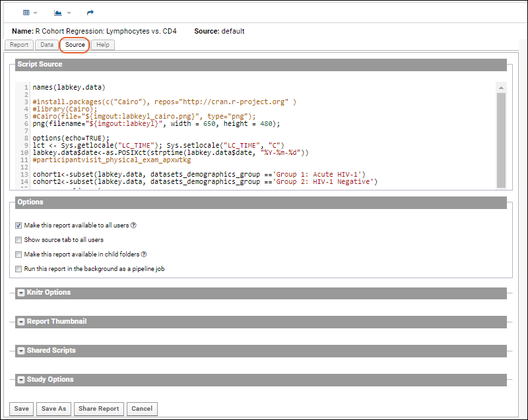Click the Share Report button
The height and width of the screenshot is (420, 528).
(98, 409)
